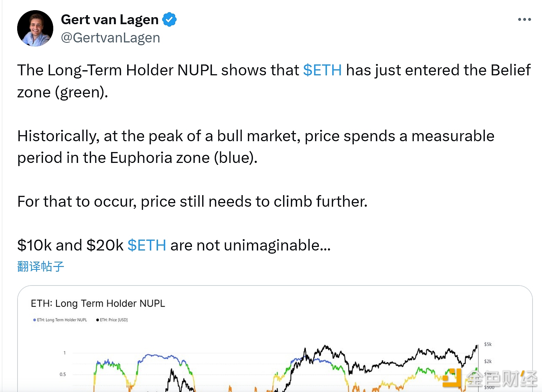The width and height of the screenshot is (542, 392).
Task: Click the $2k price axis label
Action: tap(488, 361)
